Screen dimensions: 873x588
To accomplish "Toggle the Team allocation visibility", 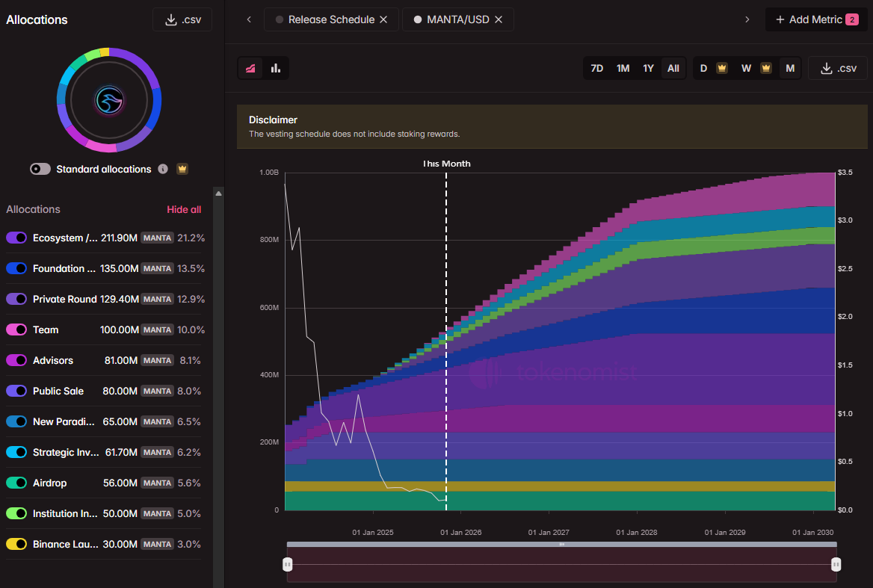I will (16, 329).
